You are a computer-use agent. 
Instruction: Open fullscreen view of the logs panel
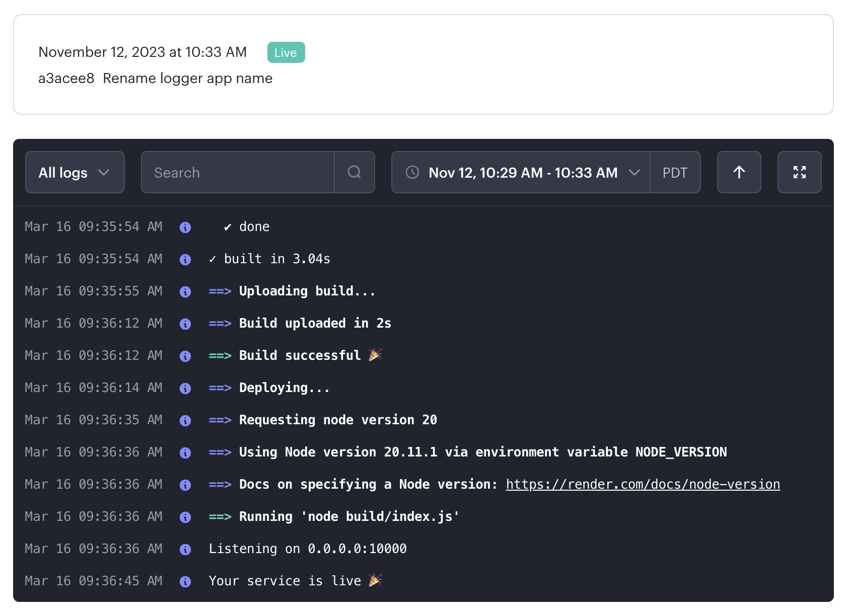coord(800,172)
